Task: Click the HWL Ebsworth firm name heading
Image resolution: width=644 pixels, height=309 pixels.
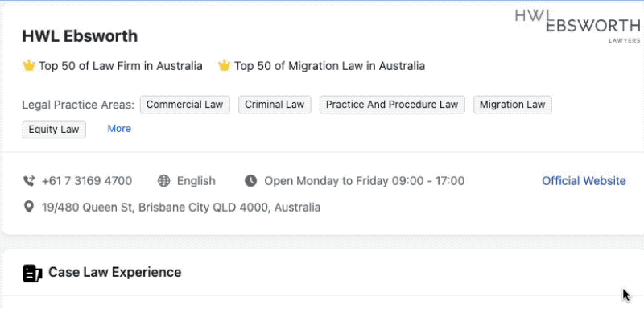Action: click(x=80, y=36)
